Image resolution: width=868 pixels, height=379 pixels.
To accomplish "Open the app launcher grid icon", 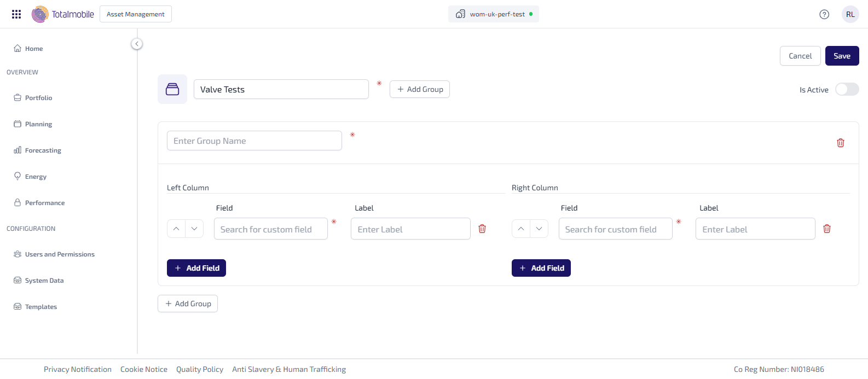I will (16, 14).
